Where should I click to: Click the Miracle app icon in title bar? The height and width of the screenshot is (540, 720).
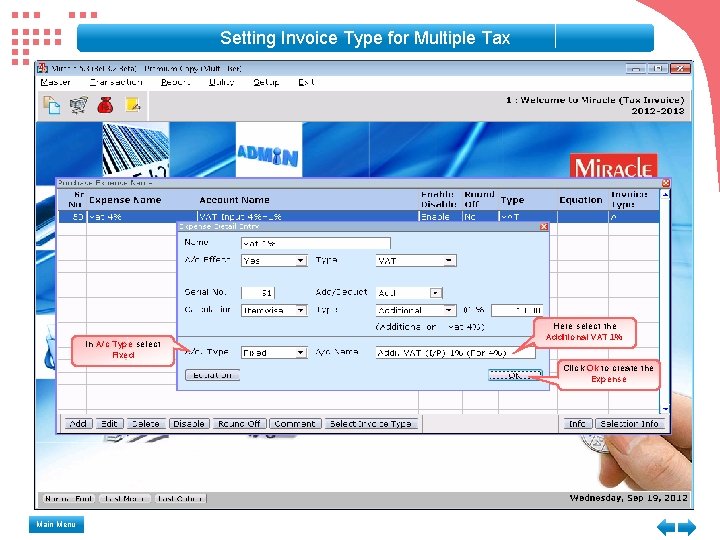pos(43,68)
